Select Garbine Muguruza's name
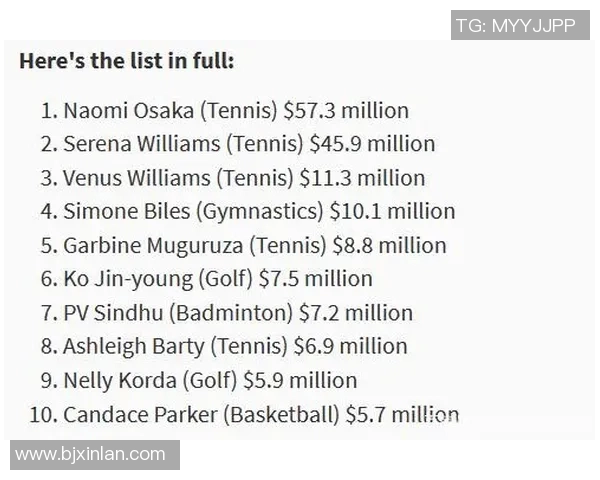 pos(139,246)
